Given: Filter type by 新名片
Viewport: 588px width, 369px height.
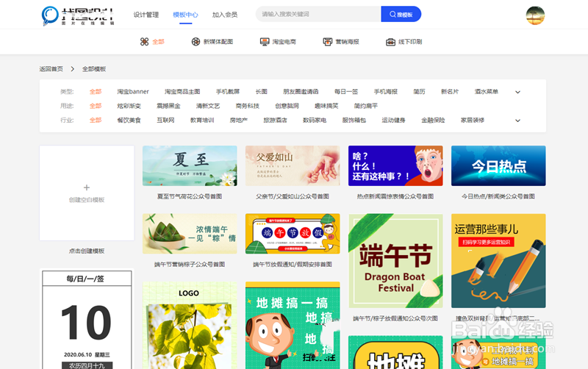Looking at the screenshot, I should (450, 91).
